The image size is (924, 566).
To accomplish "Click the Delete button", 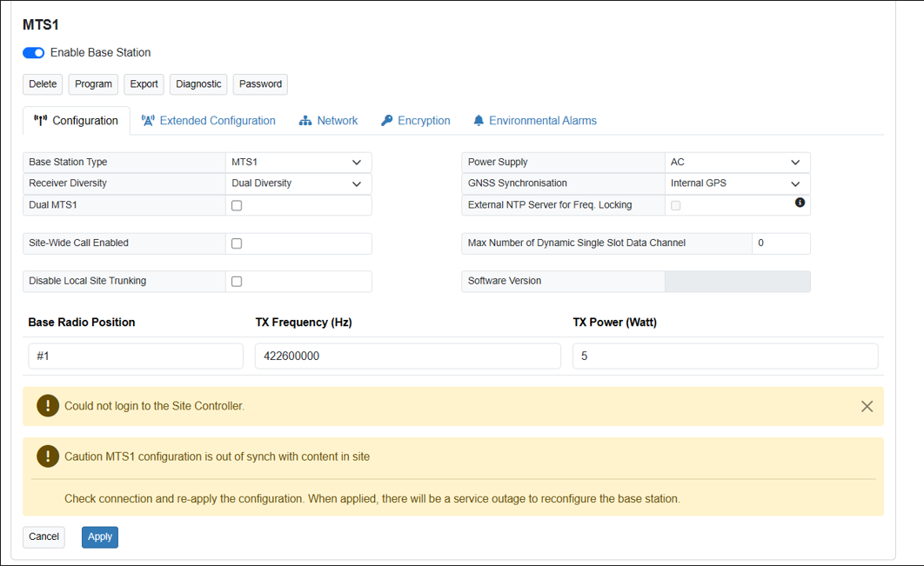I will [43, 84].
